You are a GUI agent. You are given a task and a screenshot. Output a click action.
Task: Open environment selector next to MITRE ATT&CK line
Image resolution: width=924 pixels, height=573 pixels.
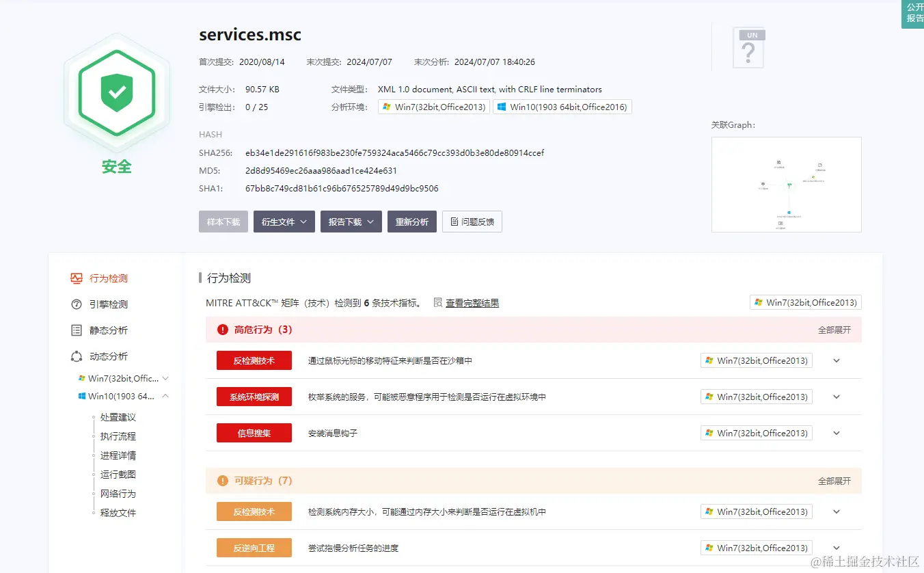point(806,302)
